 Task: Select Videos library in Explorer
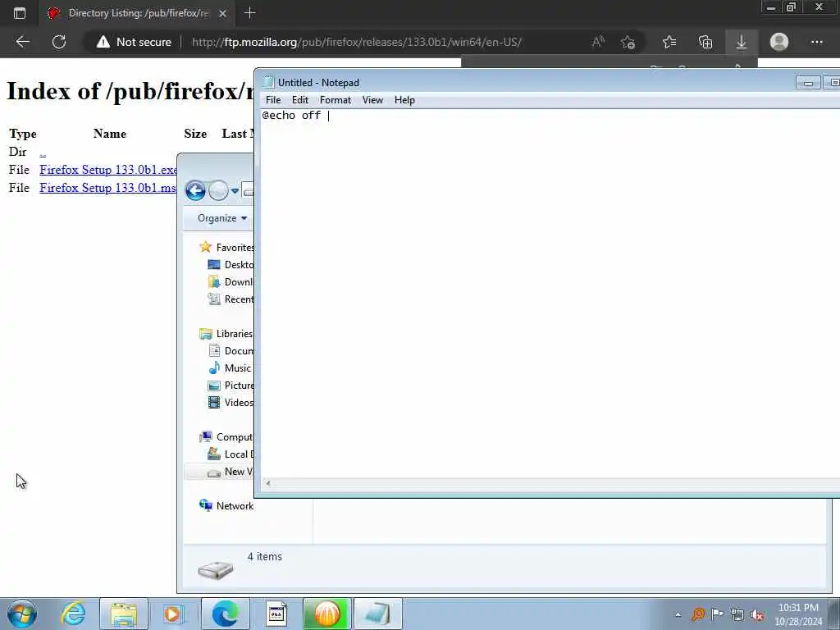pyautogui.click(x=231, y=402)
